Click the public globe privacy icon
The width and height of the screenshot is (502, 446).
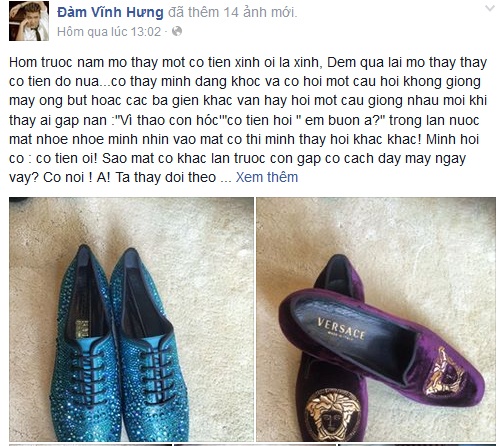tap(177, 31)
